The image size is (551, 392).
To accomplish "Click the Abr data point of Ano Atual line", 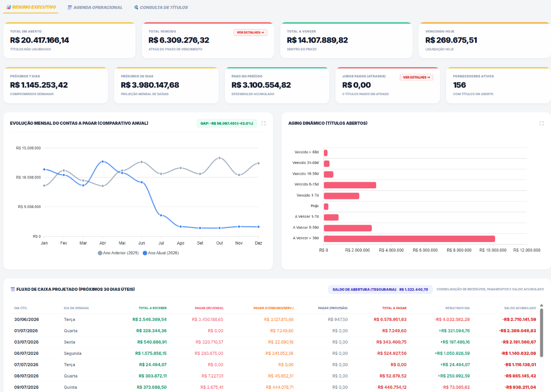I will [x=103, y=161].
